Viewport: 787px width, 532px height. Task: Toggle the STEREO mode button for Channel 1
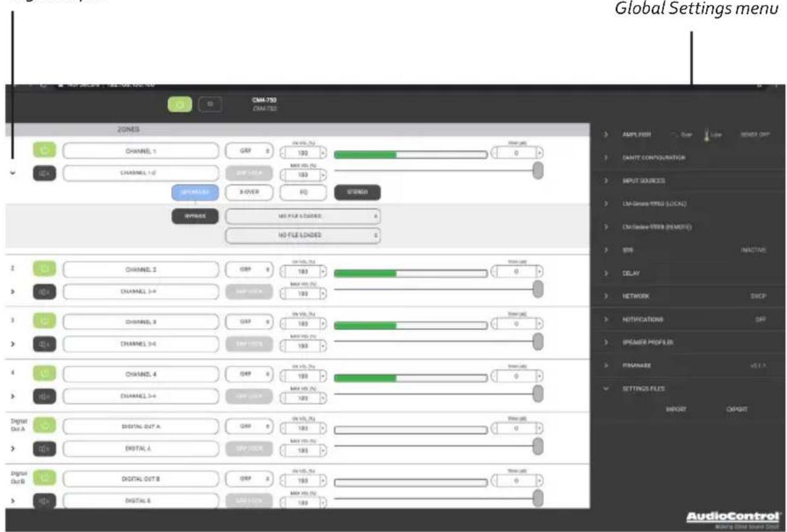click(x=357, y=192)
